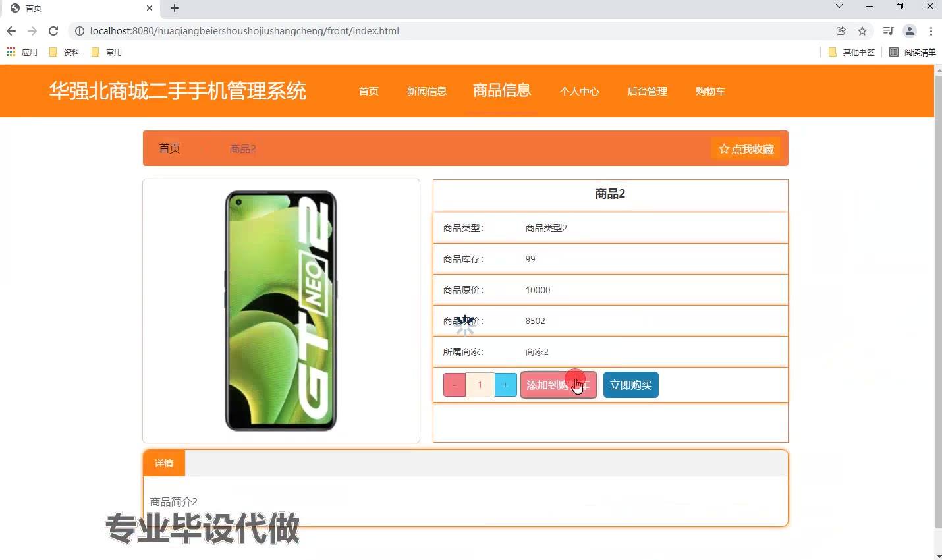Open the 其他书签 bookmarks folder
Image resolution: width=942 pixels, height=560 pixels.
click(852, 52)
